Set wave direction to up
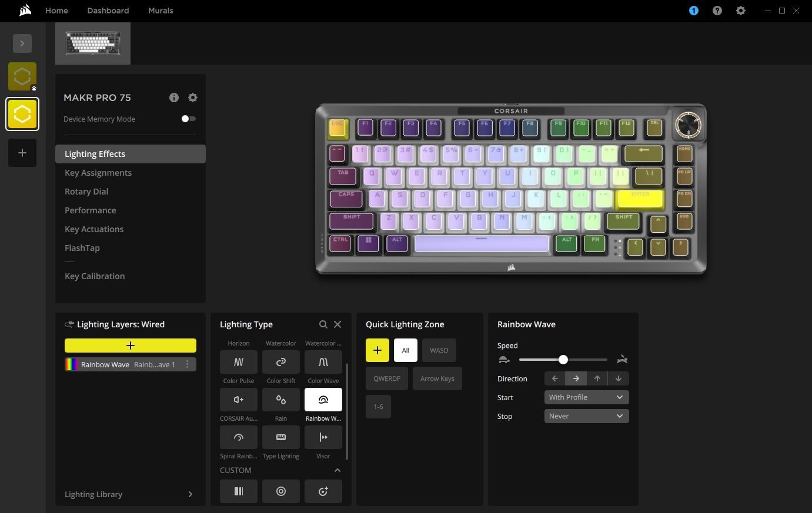 click(x=597, y=378)
